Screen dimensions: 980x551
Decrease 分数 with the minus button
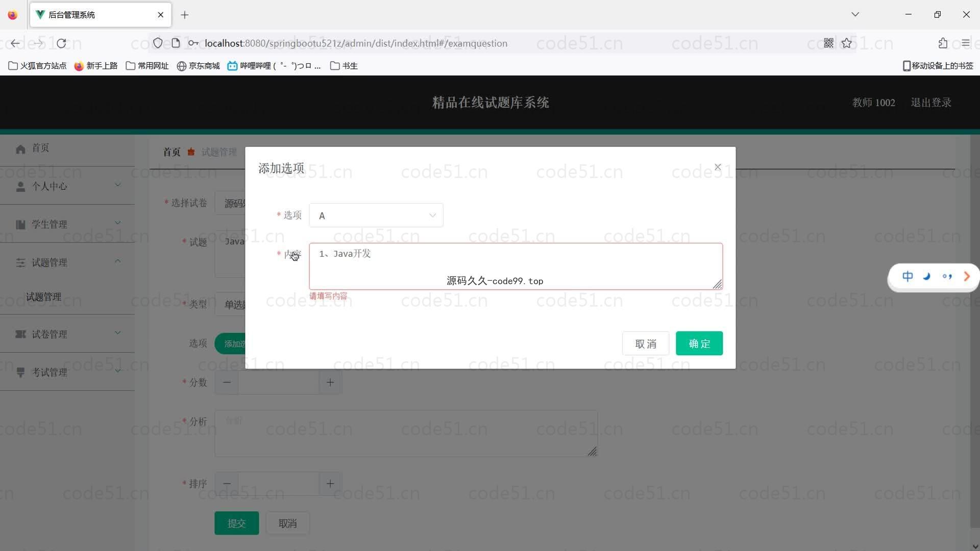point(227,383)
